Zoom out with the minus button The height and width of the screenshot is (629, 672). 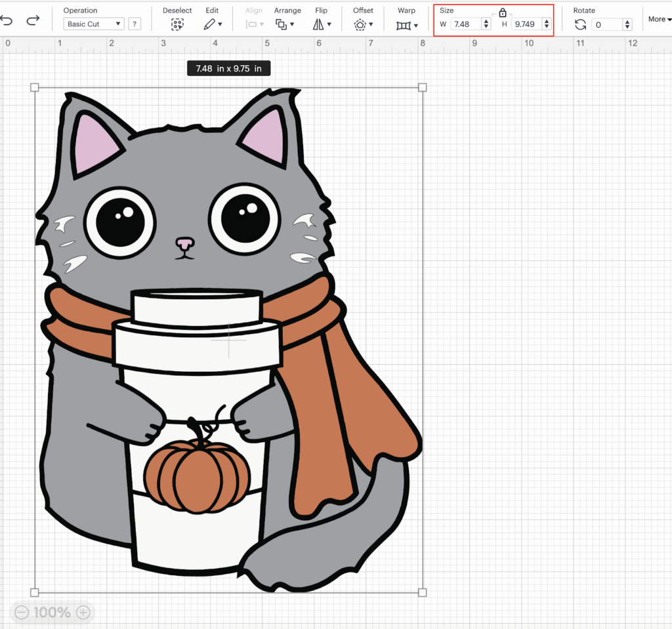22,613
